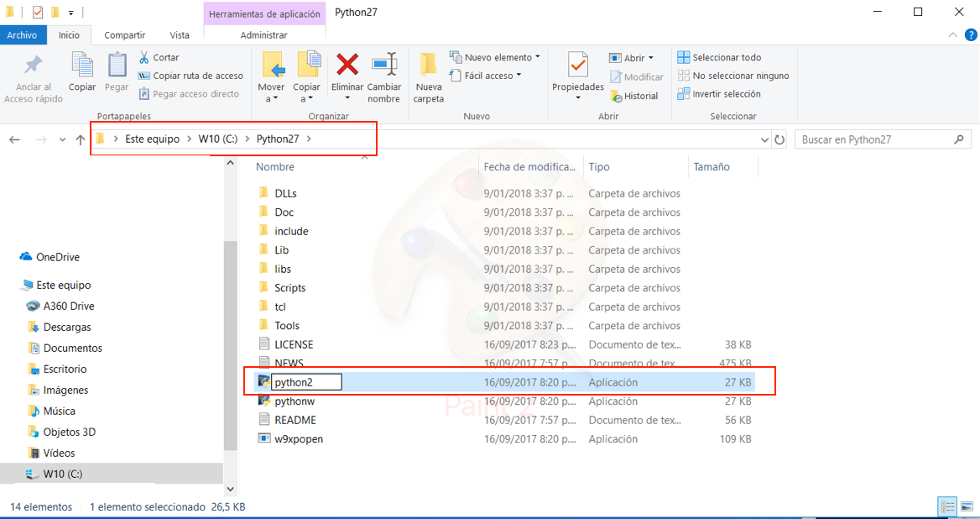
Task: Click the Pegar clipboard icon
Action: click(x=117, y=65)
